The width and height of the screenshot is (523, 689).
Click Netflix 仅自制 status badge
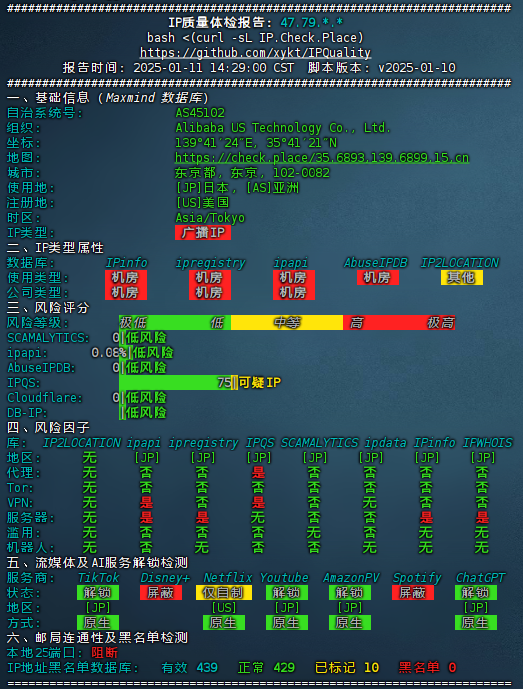tap(224, 592)
